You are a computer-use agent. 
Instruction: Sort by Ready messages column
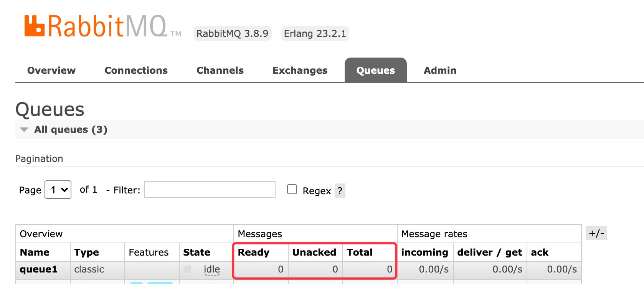(x=254, y=252)
